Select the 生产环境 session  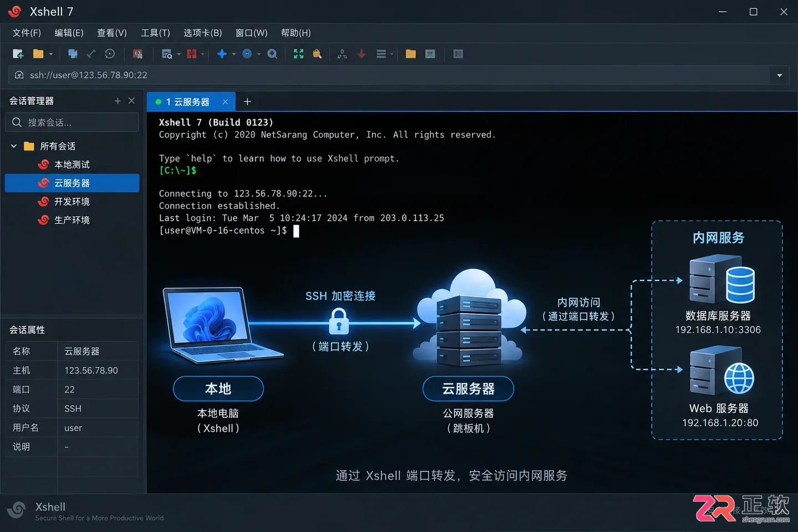[x=72, y=220]
